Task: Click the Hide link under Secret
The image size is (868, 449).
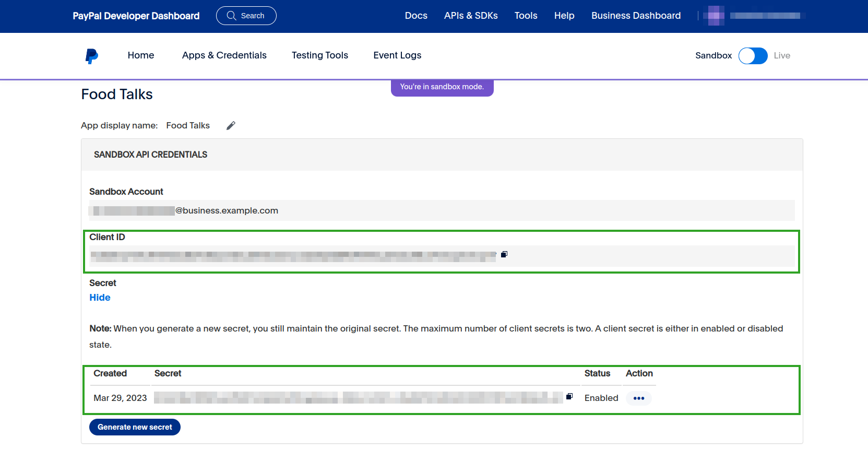Action: (x=100, y=298)
